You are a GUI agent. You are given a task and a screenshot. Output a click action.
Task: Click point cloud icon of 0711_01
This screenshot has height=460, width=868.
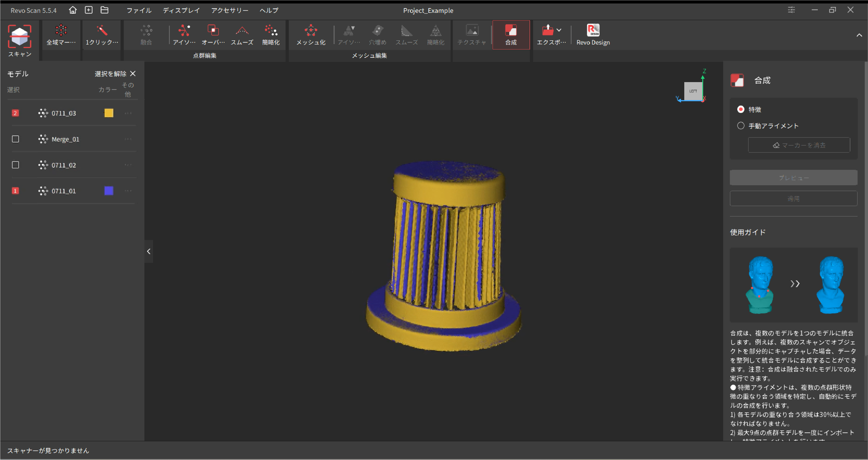tap(43, 191)
